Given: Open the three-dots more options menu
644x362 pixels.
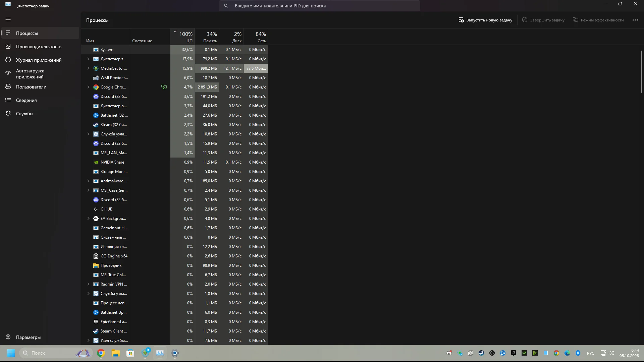Looking at the screenshot, I should 635,20.
